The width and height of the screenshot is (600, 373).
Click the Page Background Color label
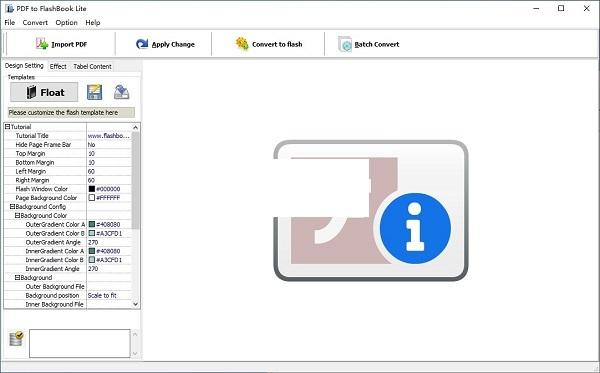[x=46, y=198]
